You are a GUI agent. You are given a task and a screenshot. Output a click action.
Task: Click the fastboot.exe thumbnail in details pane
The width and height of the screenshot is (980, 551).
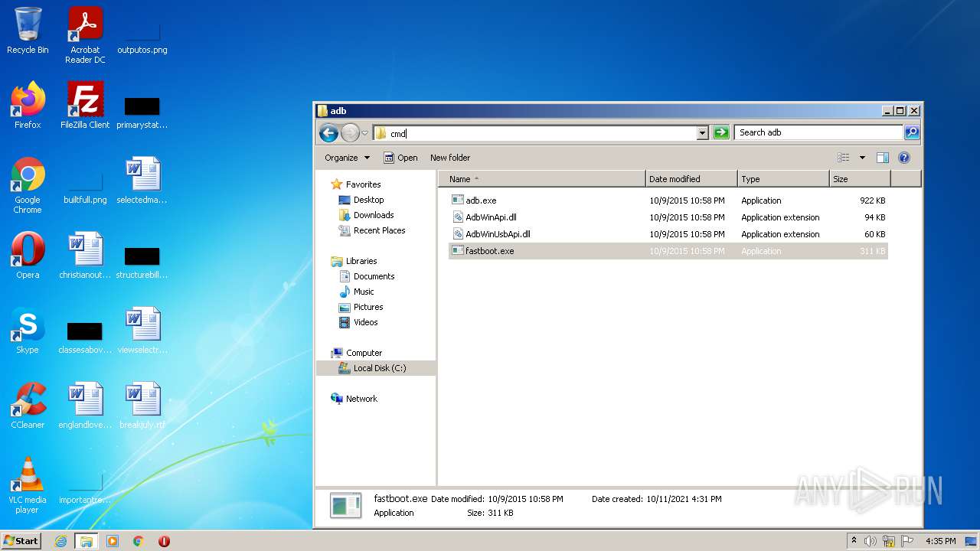coord(345,506)
